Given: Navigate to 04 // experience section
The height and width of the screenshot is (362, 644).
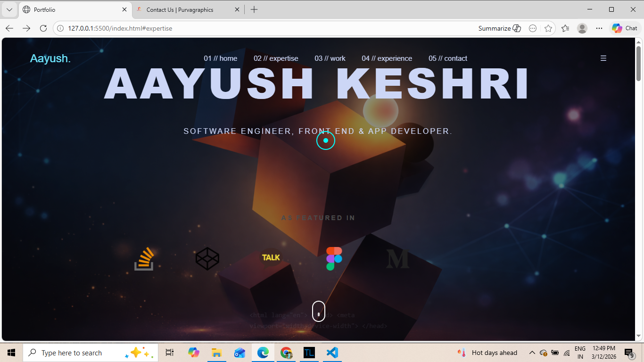Looking at the screenshot, I should pos(387,58).
